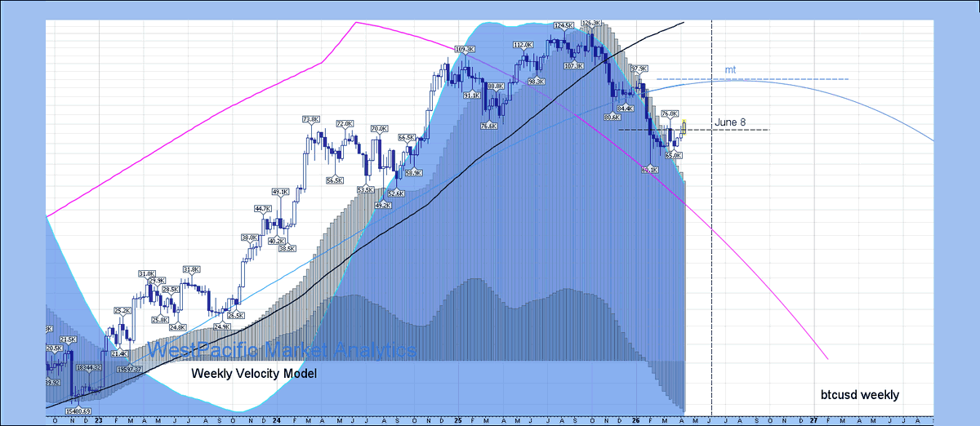The height and width of the screenshot is (426, 980).
Task: Select the 72.0K price label
Action: [345, 123]
